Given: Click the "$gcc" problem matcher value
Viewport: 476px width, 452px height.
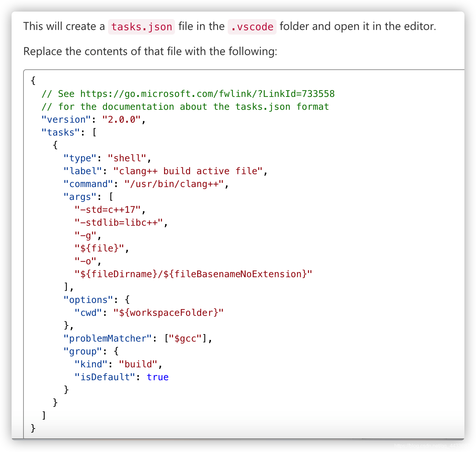Looking at the screenshot, I should tap(185, 338).
